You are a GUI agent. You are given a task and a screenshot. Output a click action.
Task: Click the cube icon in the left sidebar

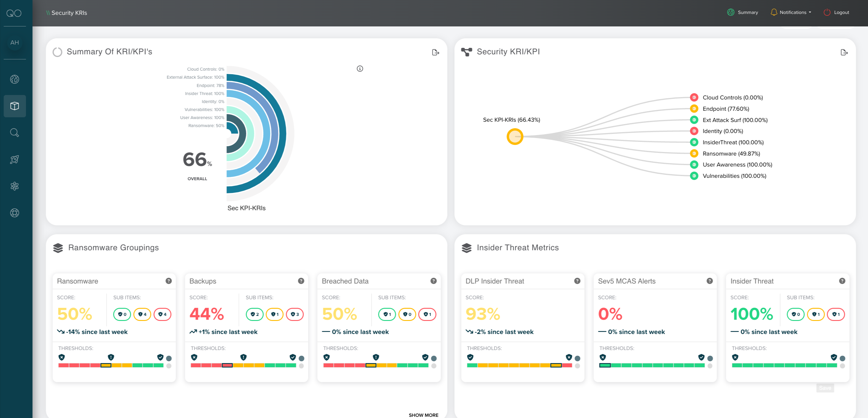point(15,106)
